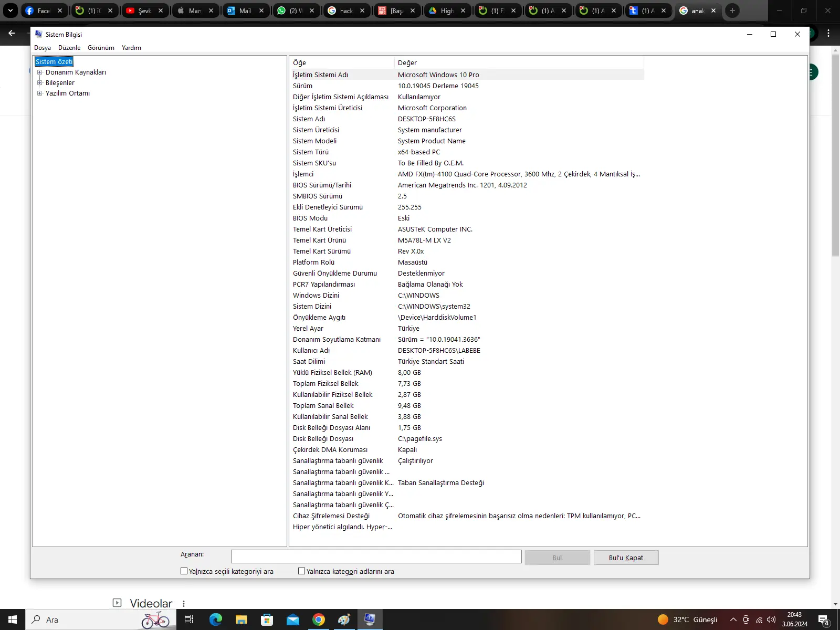This screenshot has width=840, height=630.
Task: Open Microsoft Edge from the taskbar
Action: [x=215, y=619]
